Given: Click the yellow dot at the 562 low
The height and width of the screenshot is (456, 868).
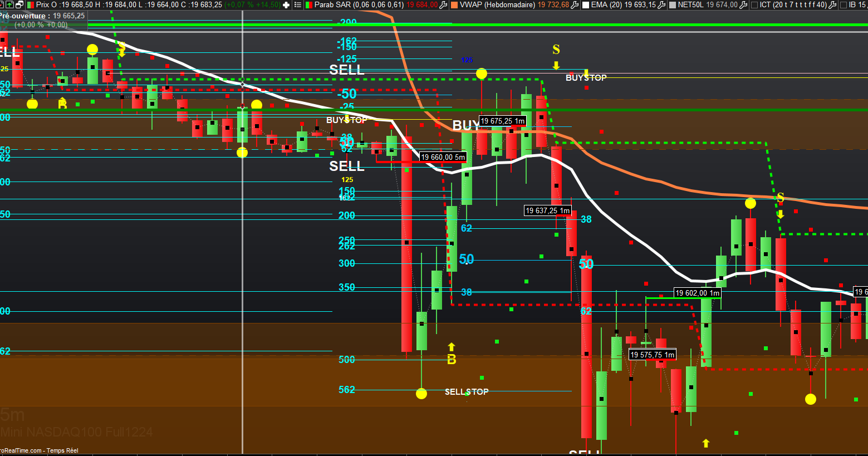Looking at the screenshot, I should point(421,394).
